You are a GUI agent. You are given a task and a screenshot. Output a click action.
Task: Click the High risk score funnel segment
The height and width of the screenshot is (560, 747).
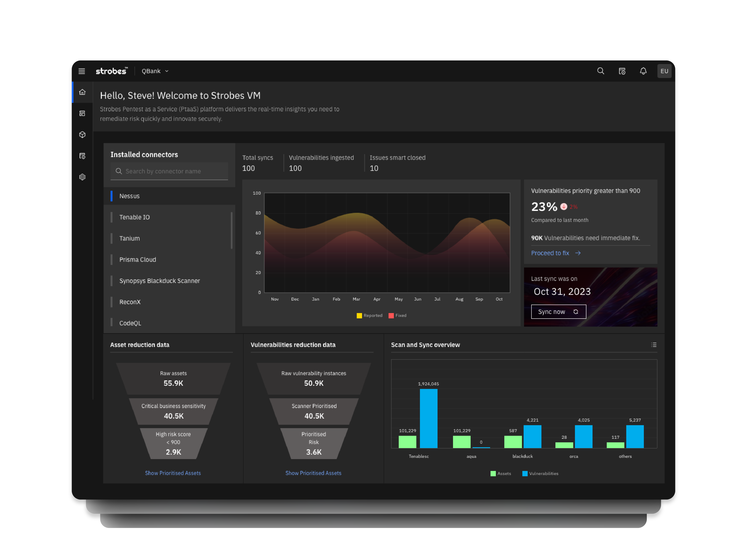tap(174, 444)
